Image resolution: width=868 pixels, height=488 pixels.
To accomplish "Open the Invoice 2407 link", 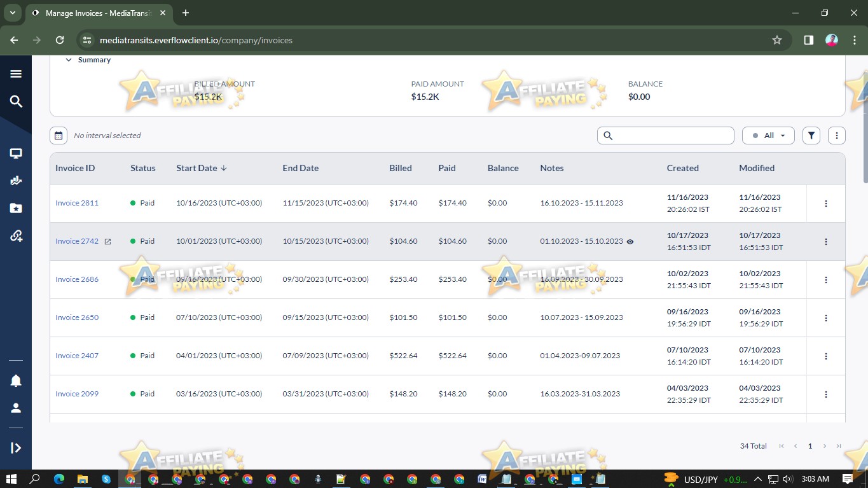I will click(x=77, y=356).
